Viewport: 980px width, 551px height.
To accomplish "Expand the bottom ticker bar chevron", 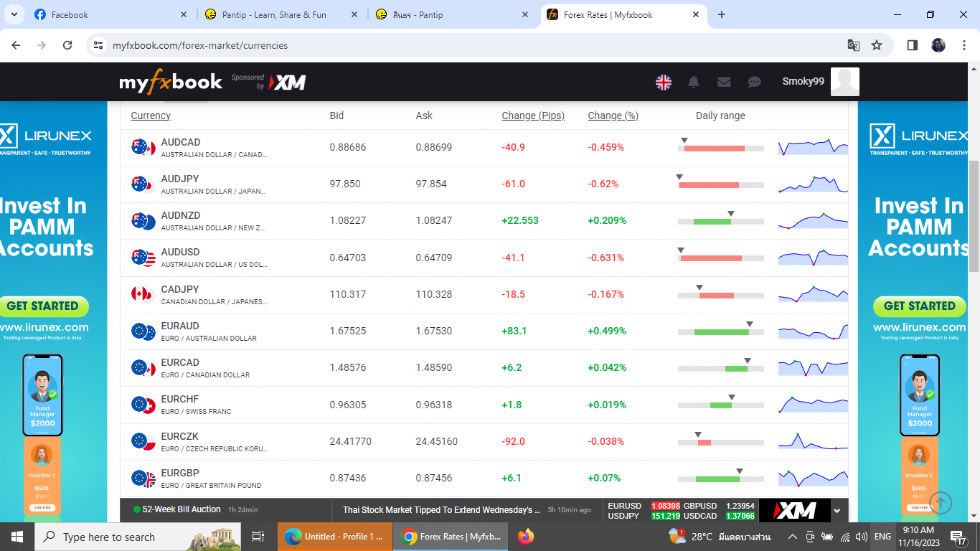I will tap(837, 511).
